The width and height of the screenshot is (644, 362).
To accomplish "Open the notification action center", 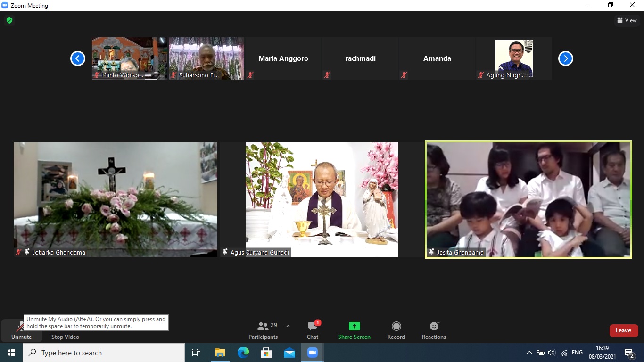I will pyautogui.click(x=629, y=353).
